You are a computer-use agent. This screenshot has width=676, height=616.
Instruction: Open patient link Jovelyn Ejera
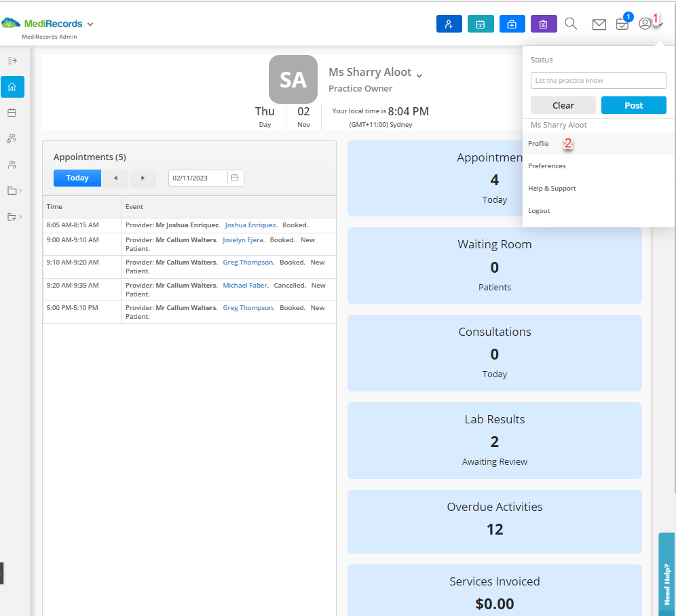point(243,239)
